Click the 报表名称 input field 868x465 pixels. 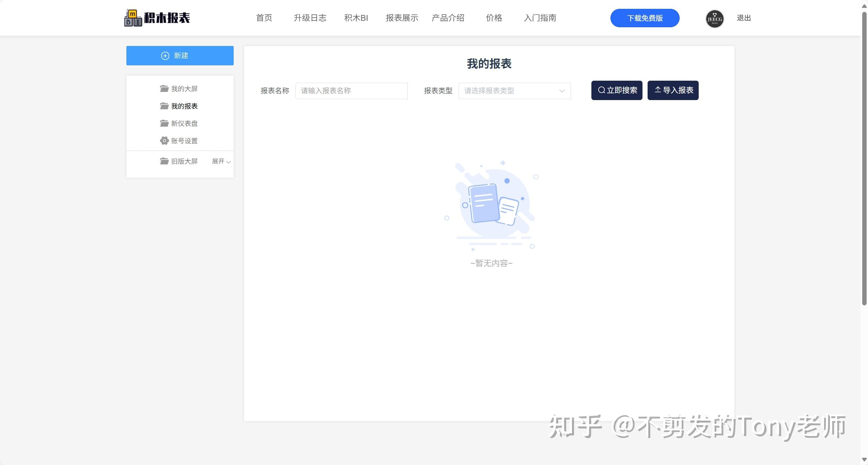[351, 91]
